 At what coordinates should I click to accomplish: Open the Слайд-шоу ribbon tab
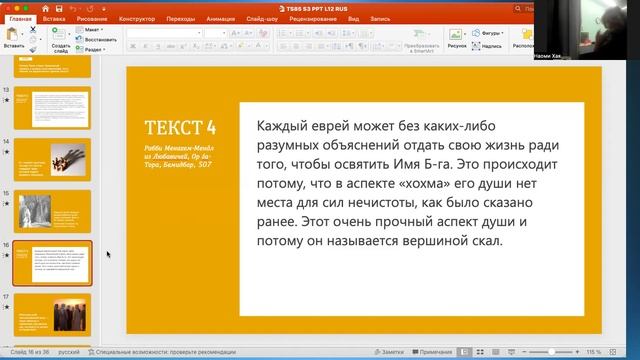[262, 19]
